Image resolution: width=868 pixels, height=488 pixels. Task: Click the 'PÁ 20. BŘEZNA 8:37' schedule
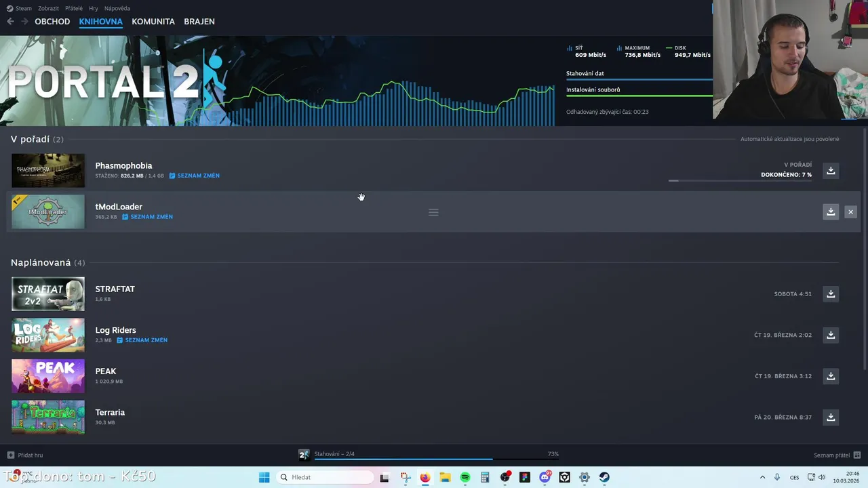(783, 418)
